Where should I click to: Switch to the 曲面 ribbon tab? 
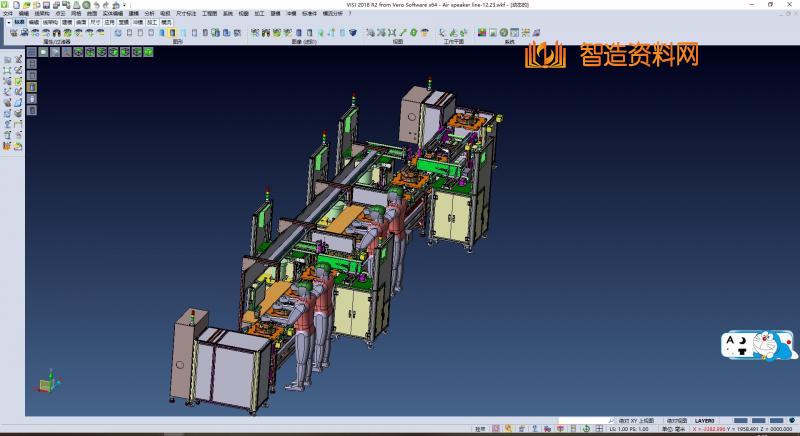click(81, 20)
